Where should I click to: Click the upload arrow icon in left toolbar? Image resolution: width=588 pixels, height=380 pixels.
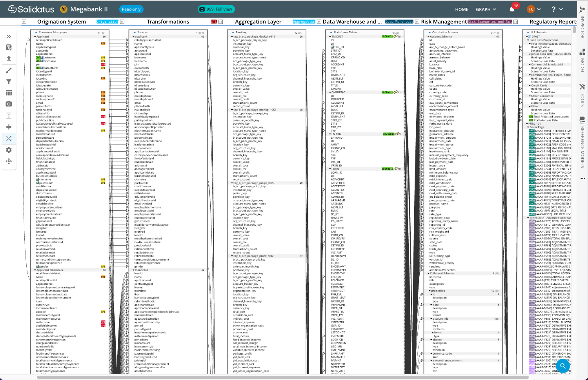point(9,58)
